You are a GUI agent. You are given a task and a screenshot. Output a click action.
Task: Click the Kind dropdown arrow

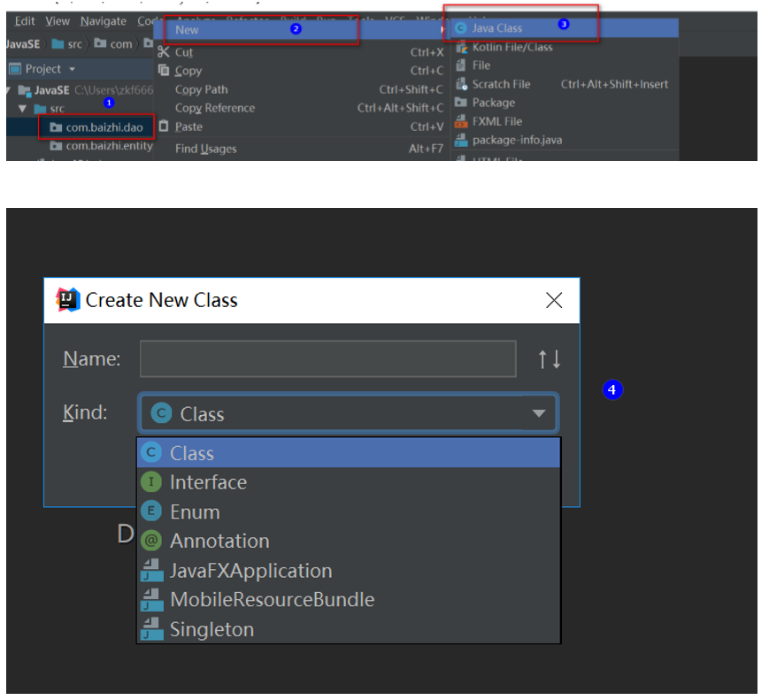click(x=539, y=413)
